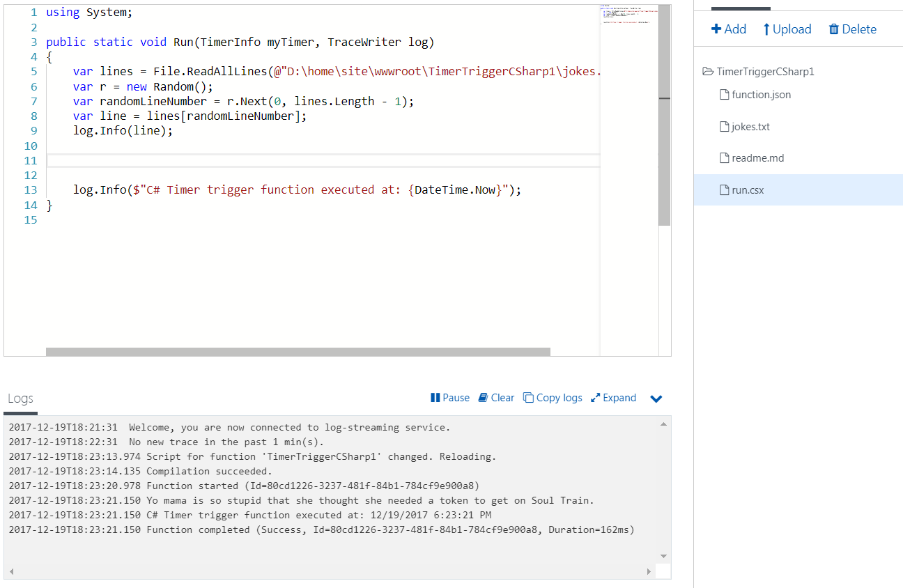The width and height of the screenshot is (903, 588).
Task: Click the plus icon beside Add
Action: (x=716, y=29)
